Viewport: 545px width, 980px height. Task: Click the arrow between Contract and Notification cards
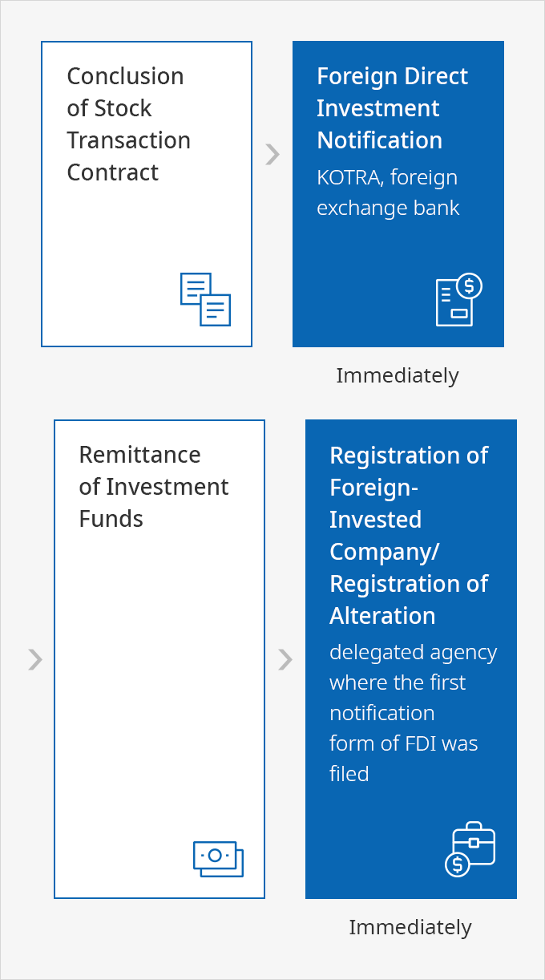pyautogui.click(x=272, y=154)
